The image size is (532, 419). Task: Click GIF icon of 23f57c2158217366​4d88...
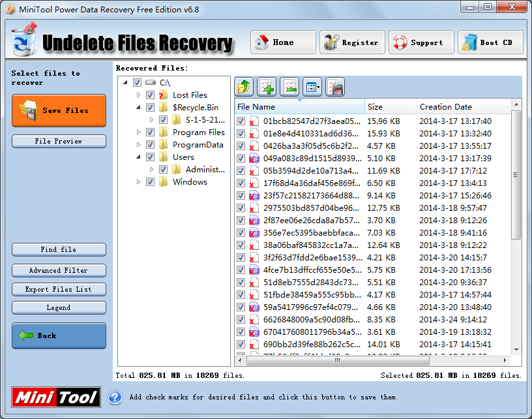click(x=254, y=196)
